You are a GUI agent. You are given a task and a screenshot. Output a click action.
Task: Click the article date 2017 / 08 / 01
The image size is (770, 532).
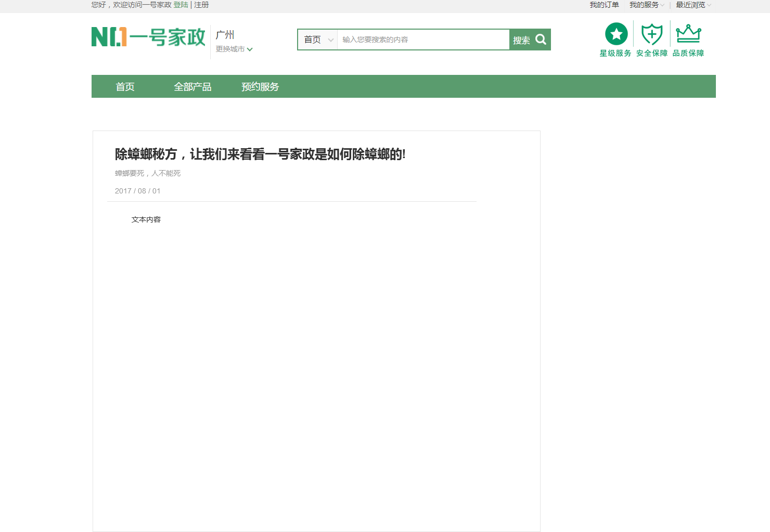pyautogui.click(x=137, y=191)
